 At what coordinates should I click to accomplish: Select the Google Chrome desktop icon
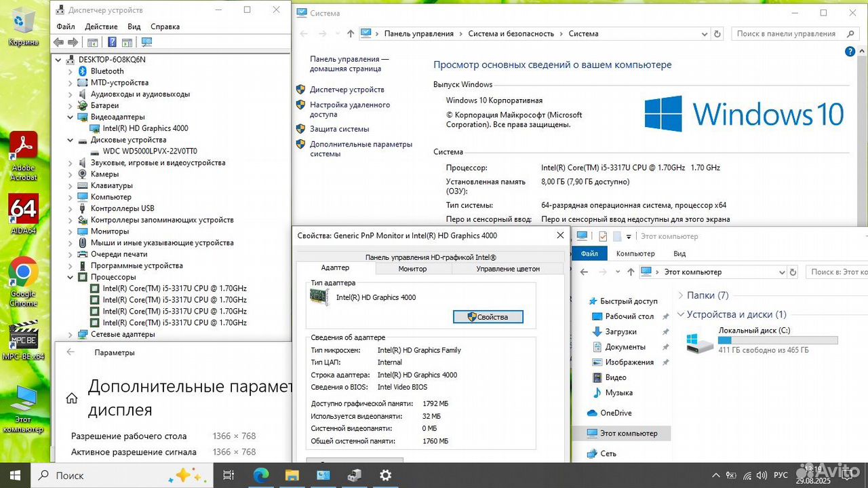pyautogui.click(x=23, y=282)
